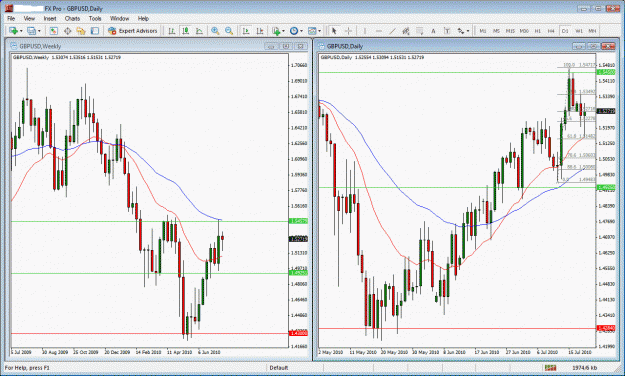Maximize the GBPUSD,Weekly chart window

click(x=286, y=46)
